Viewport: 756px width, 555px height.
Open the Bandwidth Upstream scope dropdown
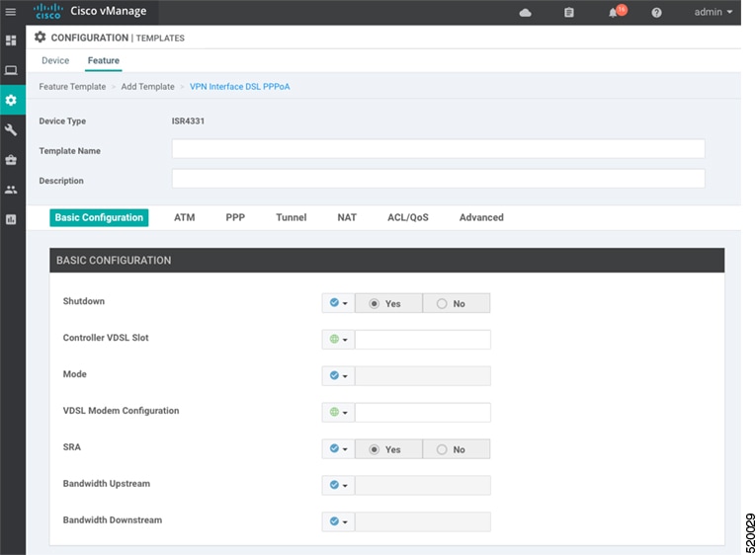pyautogui.click(x=338, y=485)
